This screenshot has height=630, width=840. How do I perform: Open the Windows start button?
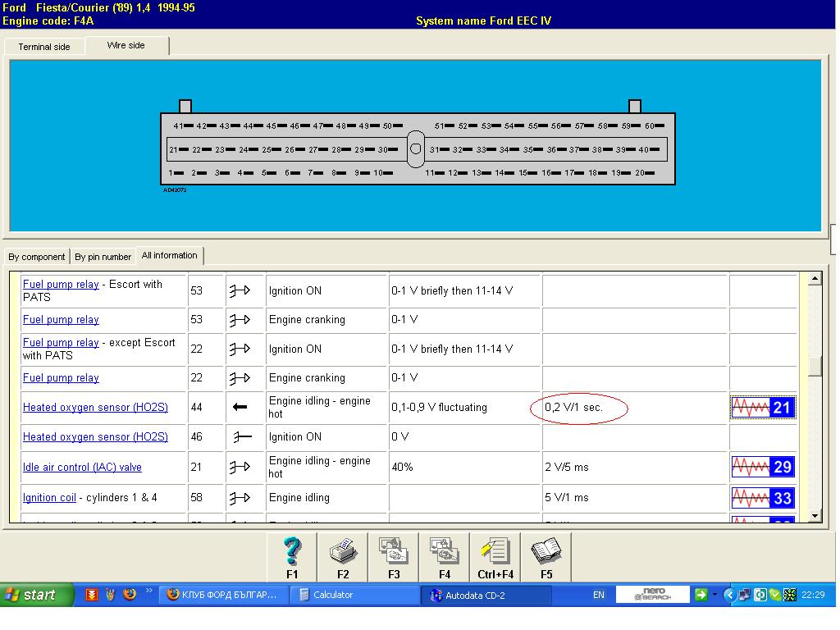click(31, 595)
